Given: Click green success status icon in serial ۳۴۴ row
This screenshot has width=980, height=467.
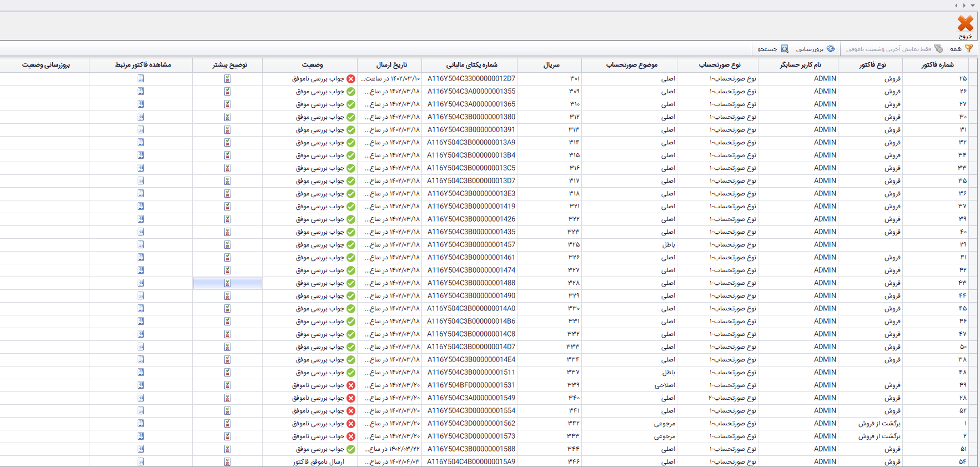Looking at the screenshot, I should point(351,449).
